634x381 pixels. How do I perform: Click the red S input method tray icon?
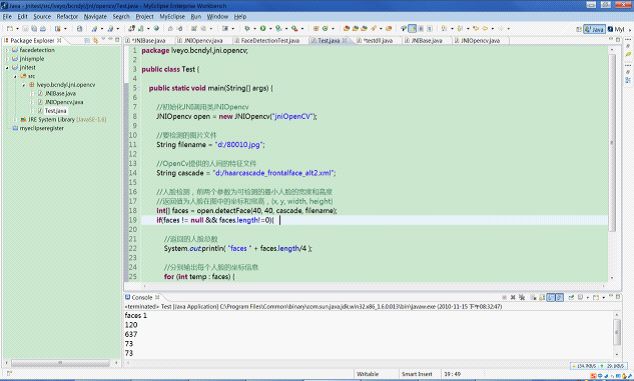pyautogui.click(x=593, y=376)
